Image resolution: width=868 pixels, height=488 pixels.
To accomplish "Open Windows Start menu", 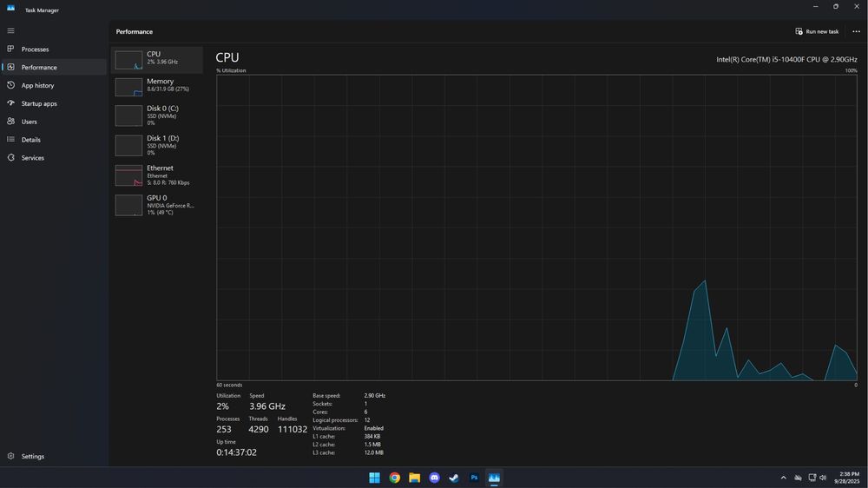I will 375,478.
